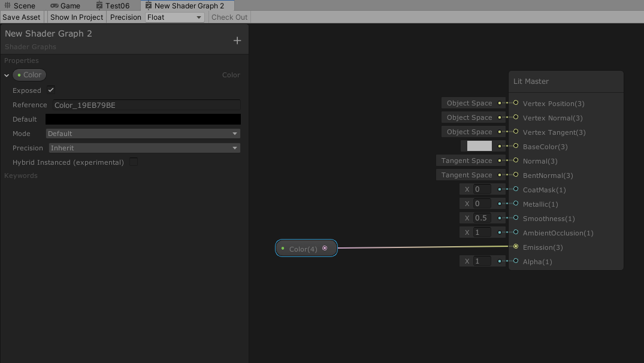Click the Vertex Position port icon
Viewport: 644px width, 363px height.
(515, 103)
